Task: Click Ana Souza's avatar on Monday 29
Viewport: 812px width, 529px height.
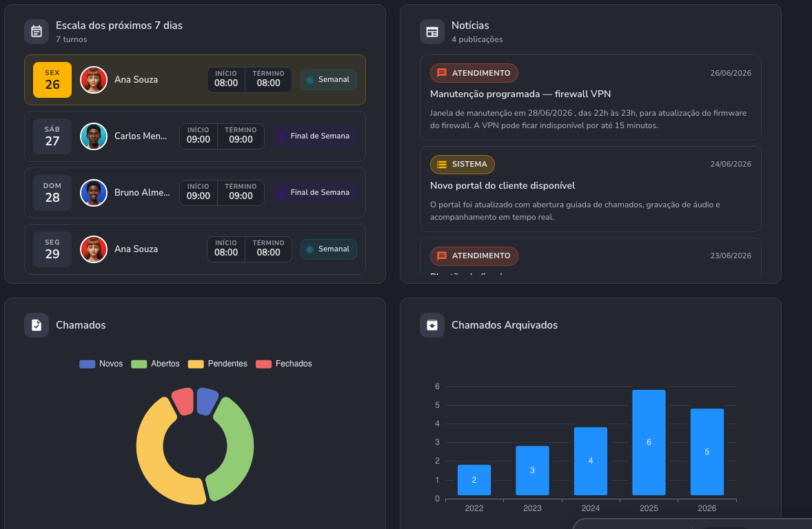Action: click(x=94, y=249)
